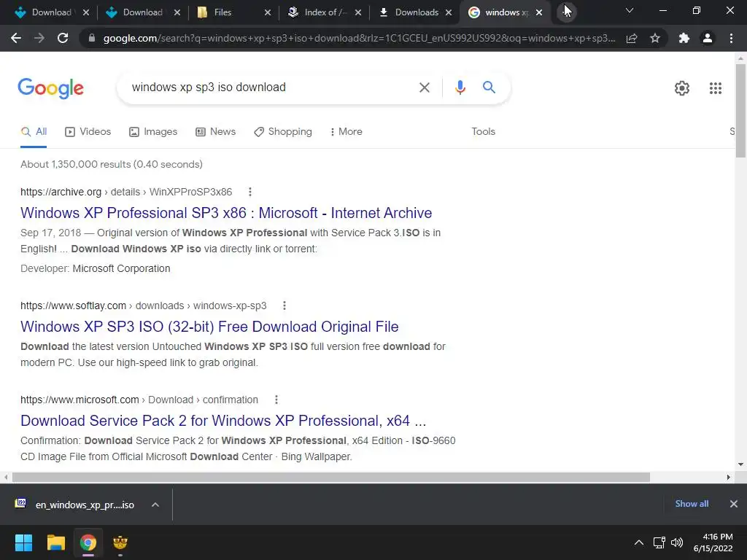Image resolution: width=747 pixels, height=560 pixels.
Task: Share this page using the share icon
Action: tap(632, 38)
